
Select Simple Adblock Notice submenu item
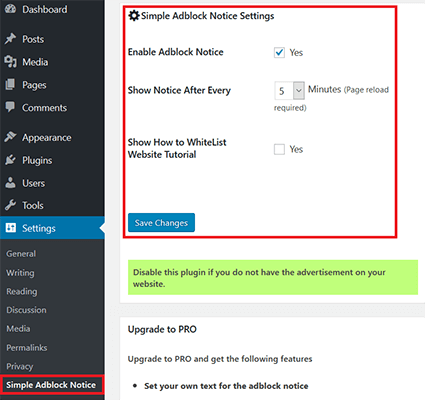pos(51,385)
